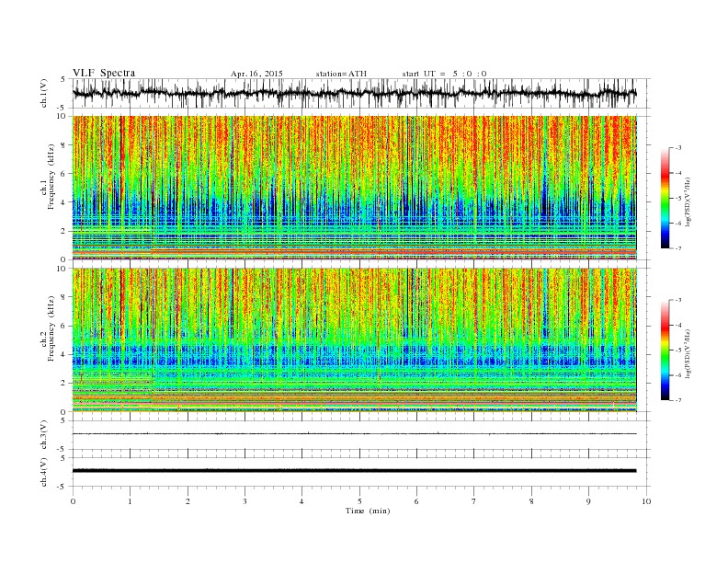Click inside the ch.2 spectrogram panel
Image resolution: width=728 pixels, height=563 pixels.
pos(355,340)
